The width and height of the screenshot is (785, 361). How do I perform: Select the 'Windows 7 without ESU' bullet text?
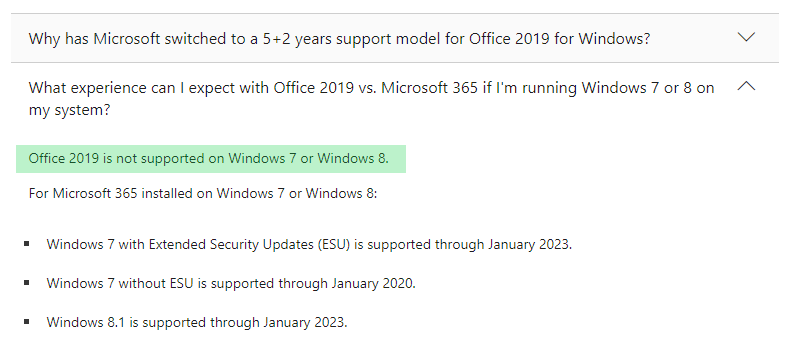tap(231, 283)
